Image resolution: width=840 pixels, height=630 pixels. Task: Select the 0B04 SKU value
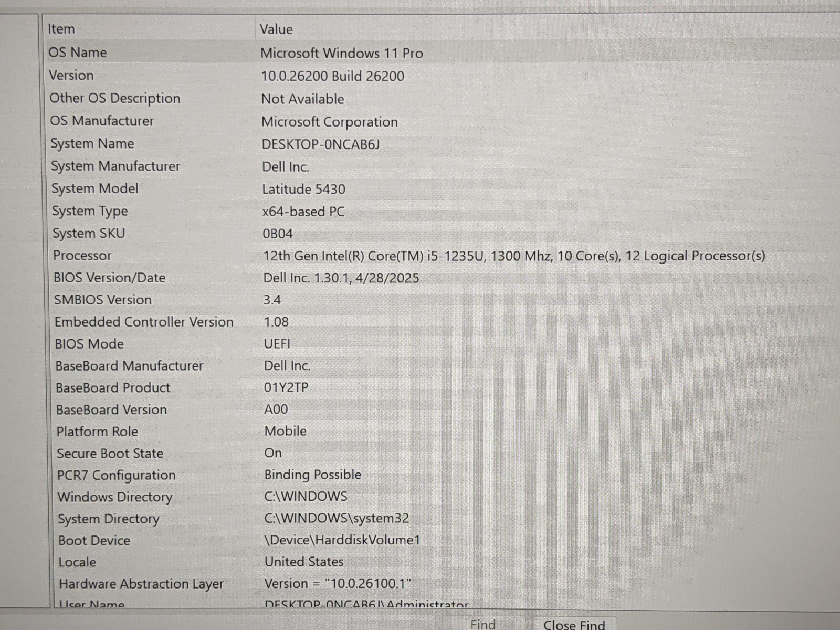click(x=278, y=234)
